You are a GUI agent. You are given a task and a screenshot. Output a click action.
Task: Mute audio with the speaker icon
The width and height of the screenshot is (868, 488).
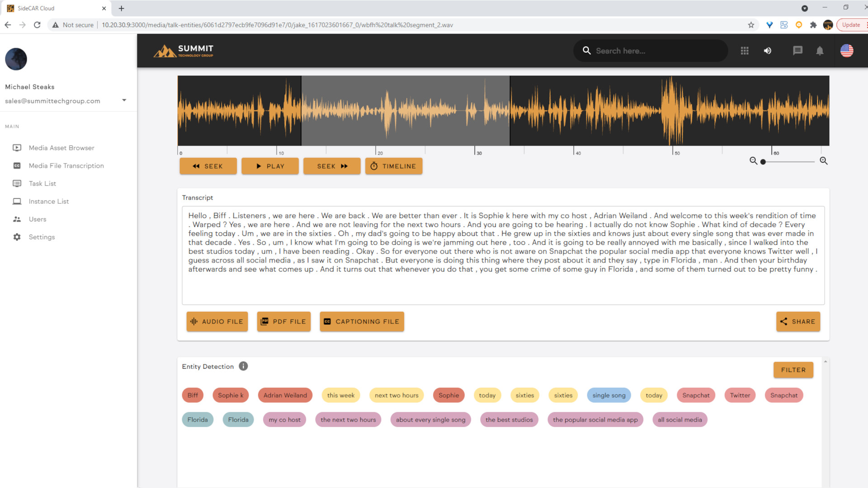pyautogui.click(x=767, y=51)
